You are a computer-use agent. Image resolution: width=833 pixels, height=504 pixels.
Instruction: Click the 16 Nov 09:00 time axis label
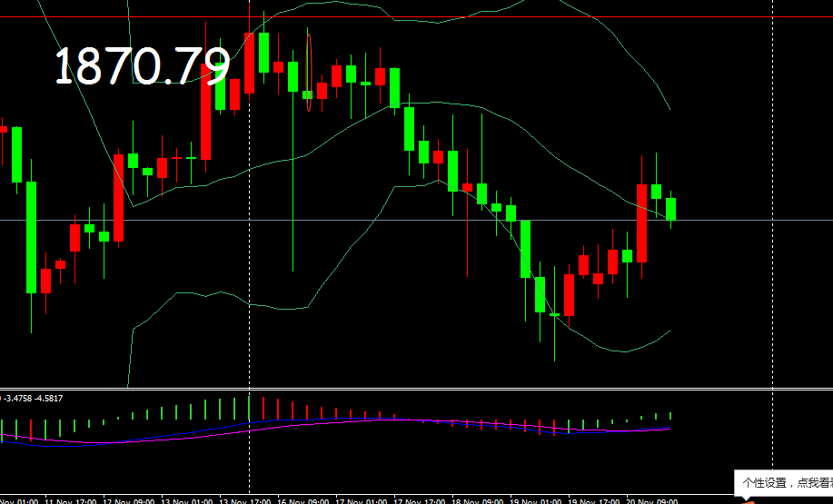[302, 500]
